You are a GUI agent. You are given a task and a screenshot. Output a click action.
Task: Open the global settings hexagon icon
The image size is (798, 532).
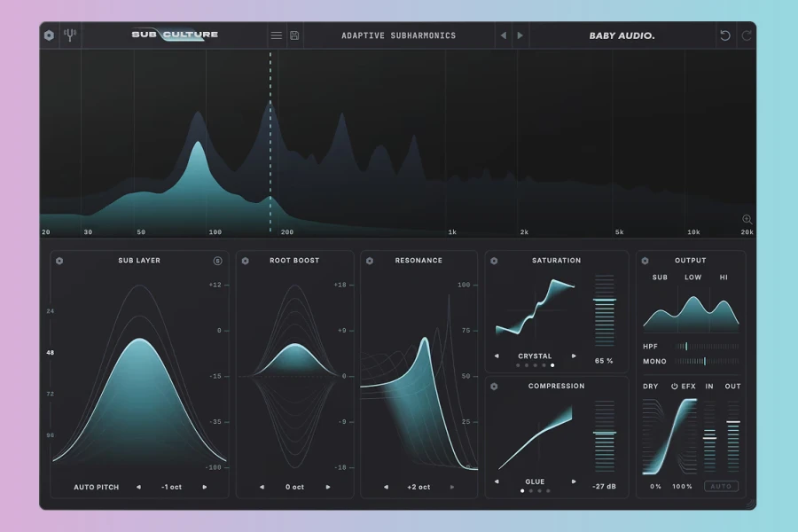click(49, 35)
